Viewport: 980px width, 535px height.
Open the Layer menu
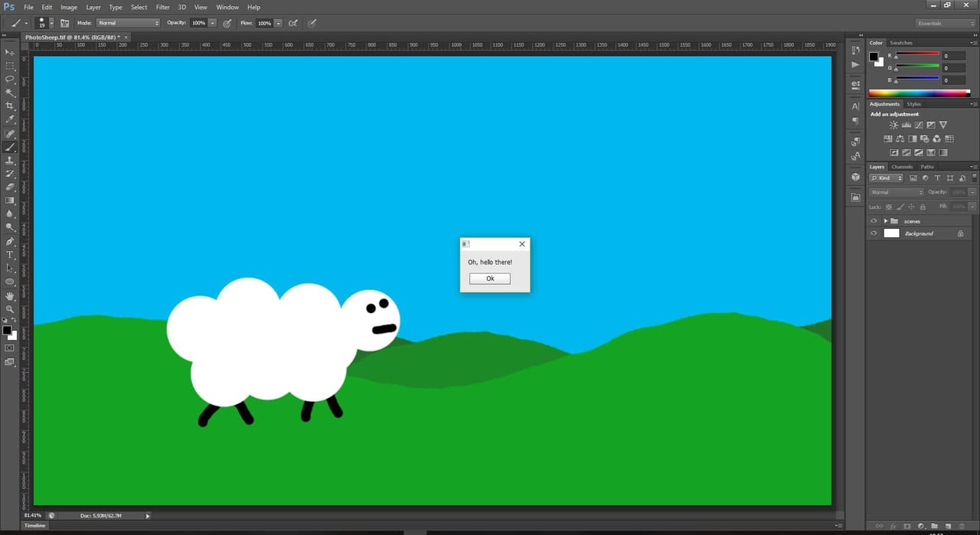tap(93, 7)
